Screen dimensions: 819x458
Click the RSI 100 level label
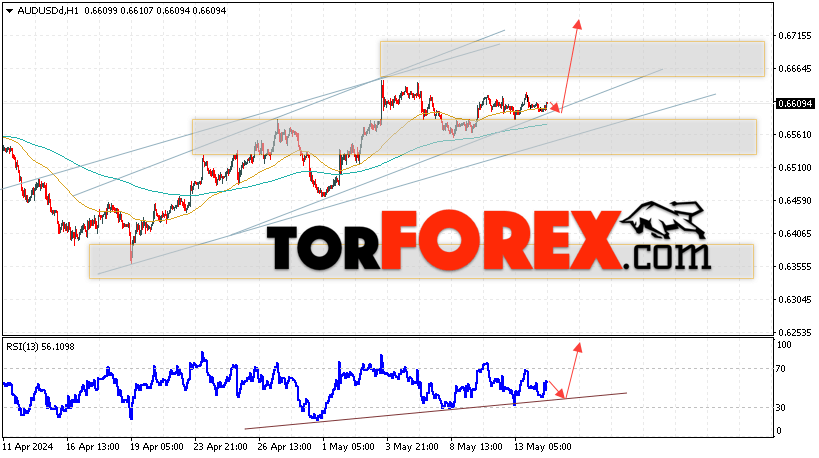tap(784, 345)
